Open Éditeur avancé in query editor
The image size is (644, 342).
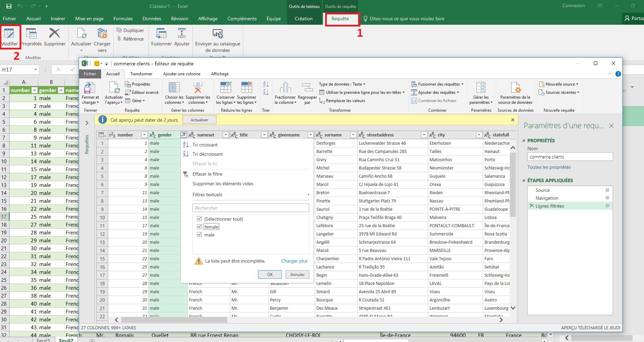(142, 92)
